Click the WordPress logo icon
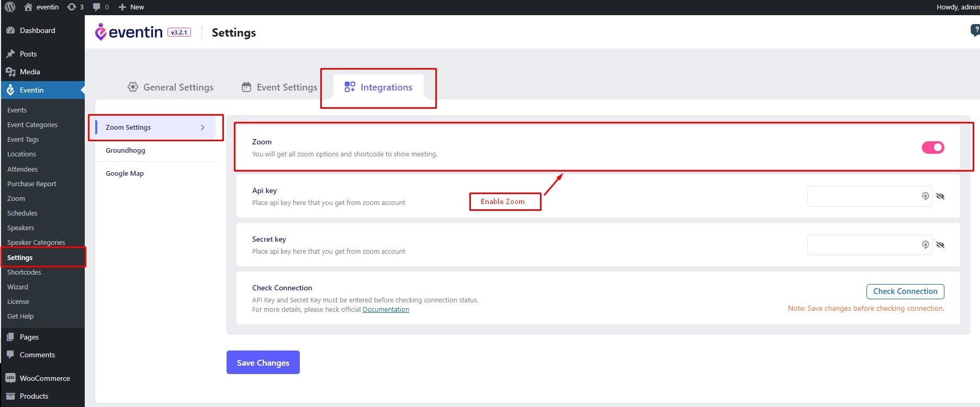Viewport: 980px width, 407px height. pos(10,7)
